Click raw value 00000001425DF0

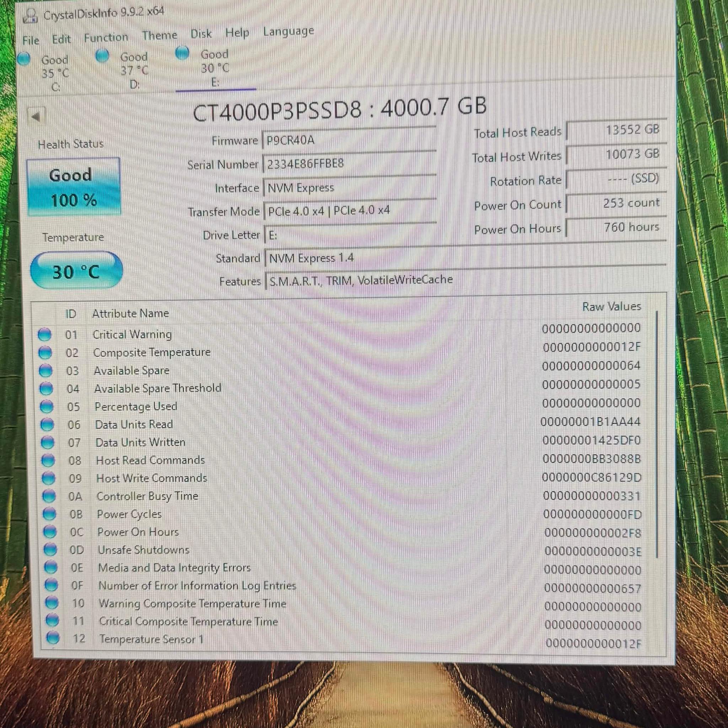point(591,440)
